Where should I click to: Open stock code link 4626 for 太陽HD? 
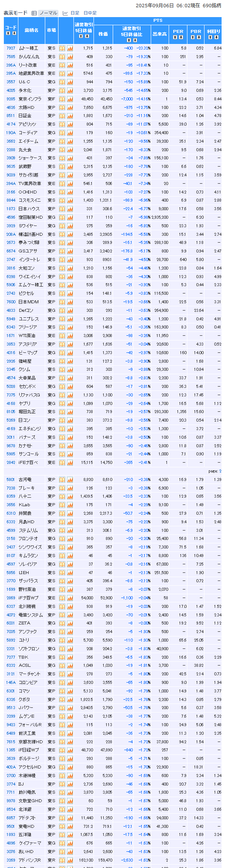pyautogui.click(x=11, y=108)
